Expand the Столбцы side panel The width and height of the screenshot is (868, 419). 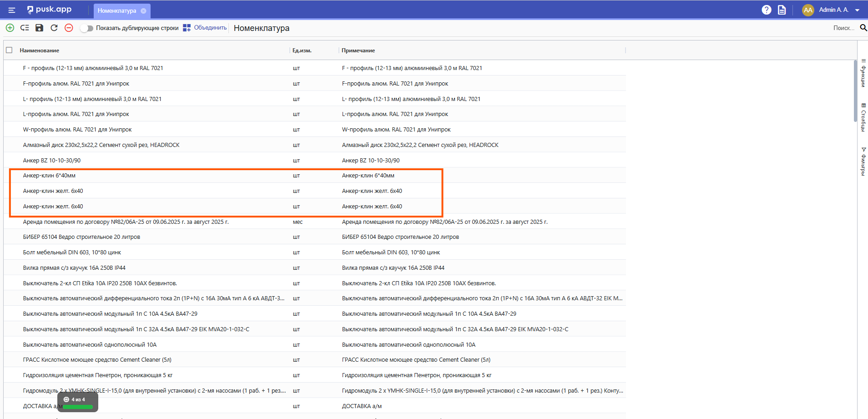click(863, 117)
